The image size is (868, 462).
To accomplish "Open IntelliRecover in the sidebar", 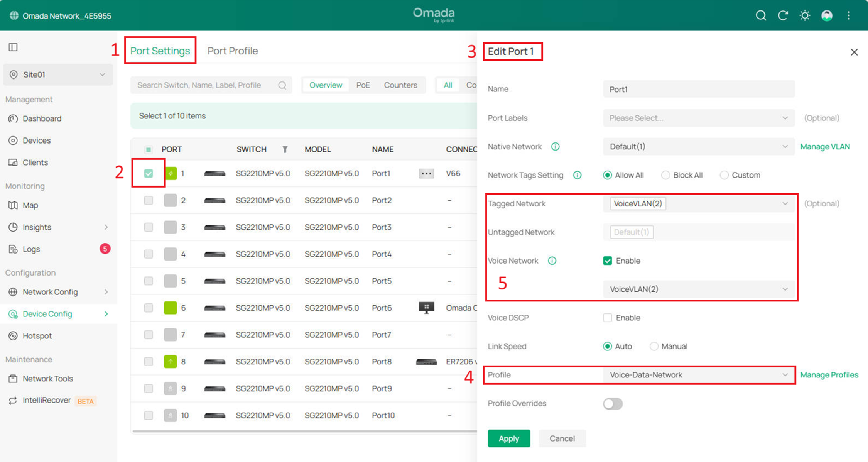I will coord(46,400).
